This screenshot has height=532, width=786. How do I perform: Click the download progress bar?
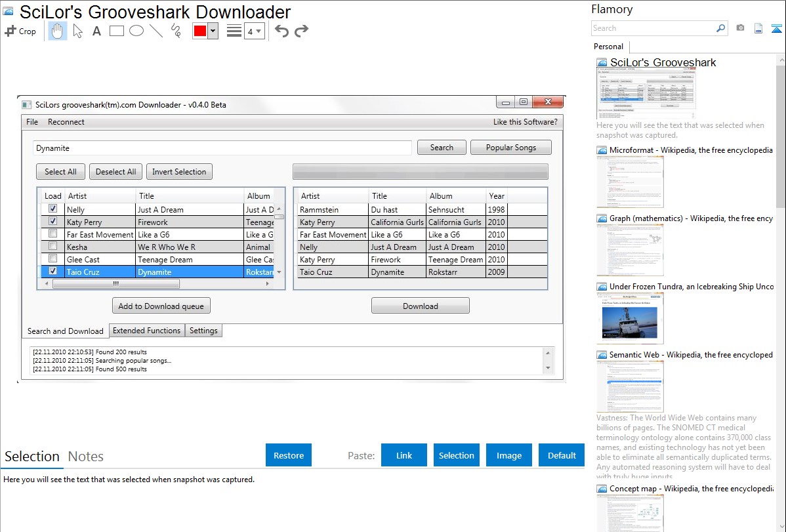[x=420, y=171]
